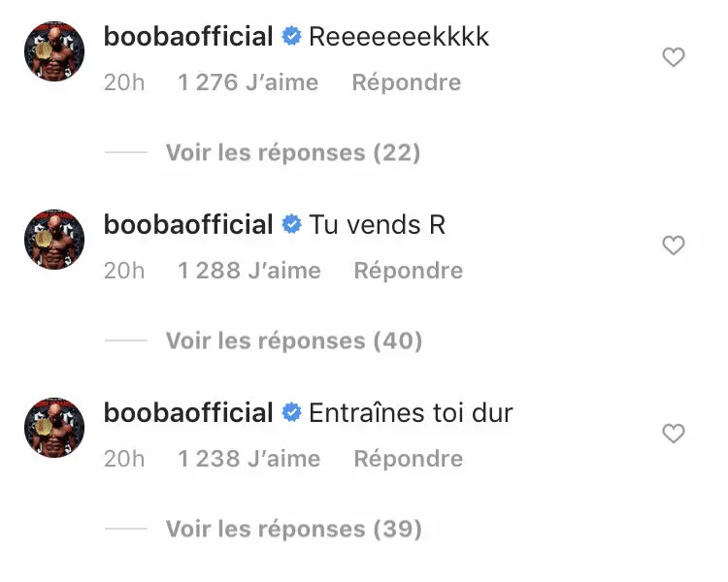Viewport: 728px width, 582px height.
Task: Expand "Voir les réponses (39)"
Action: [x=293, y=529]
